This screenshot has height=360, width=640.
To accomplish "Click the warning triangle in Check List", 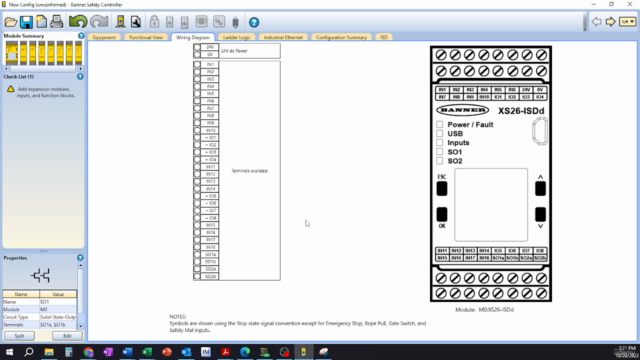I will coord(11,89).
